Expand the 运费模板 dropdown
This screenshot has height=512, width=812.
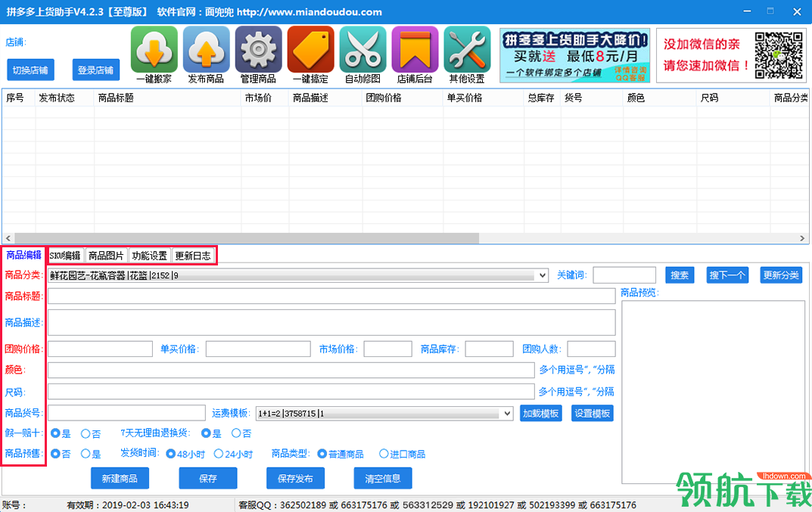click(507, 413)
